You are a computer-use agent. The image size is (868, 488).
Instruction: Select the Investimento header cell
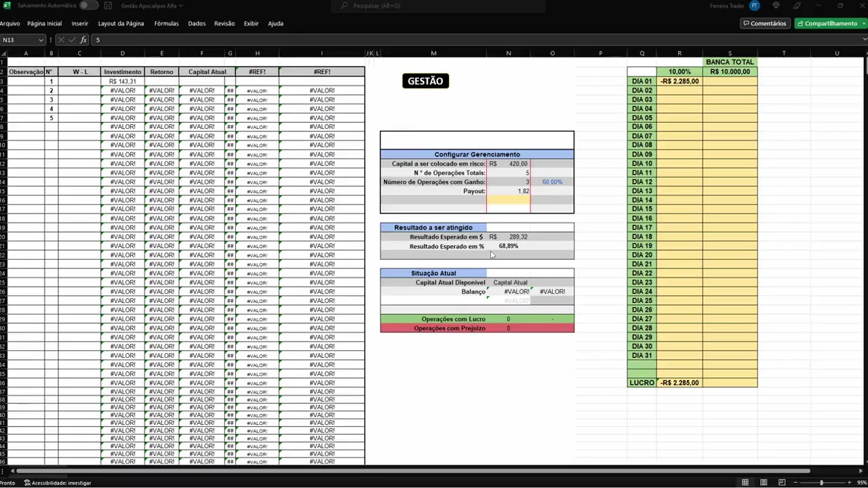click(x=123, y=72)
